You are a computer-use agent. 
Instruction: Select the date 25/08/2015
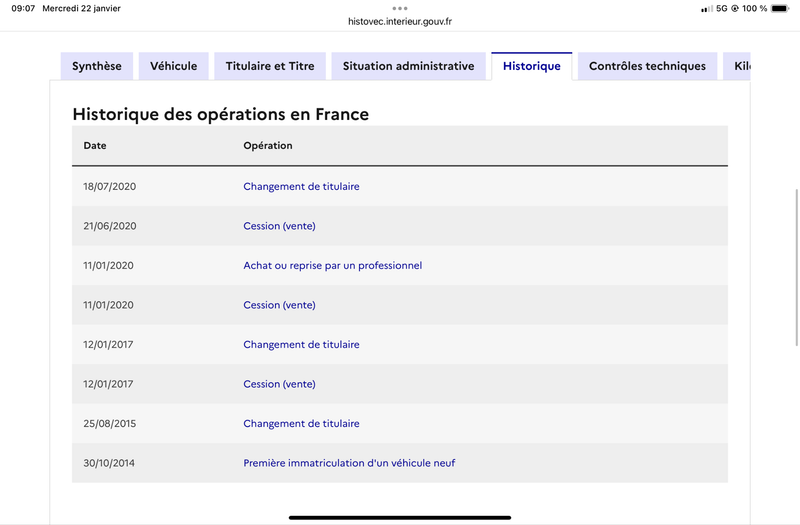[x=110, y=423]
